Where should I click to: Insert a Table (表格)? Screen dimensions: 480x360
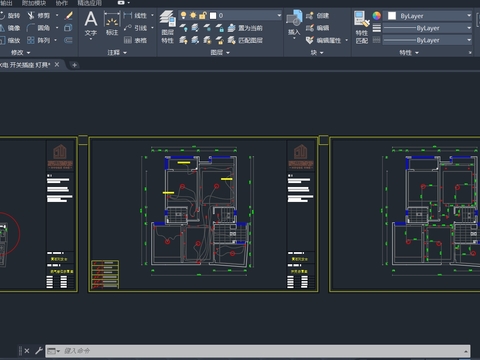click(135, 40)
